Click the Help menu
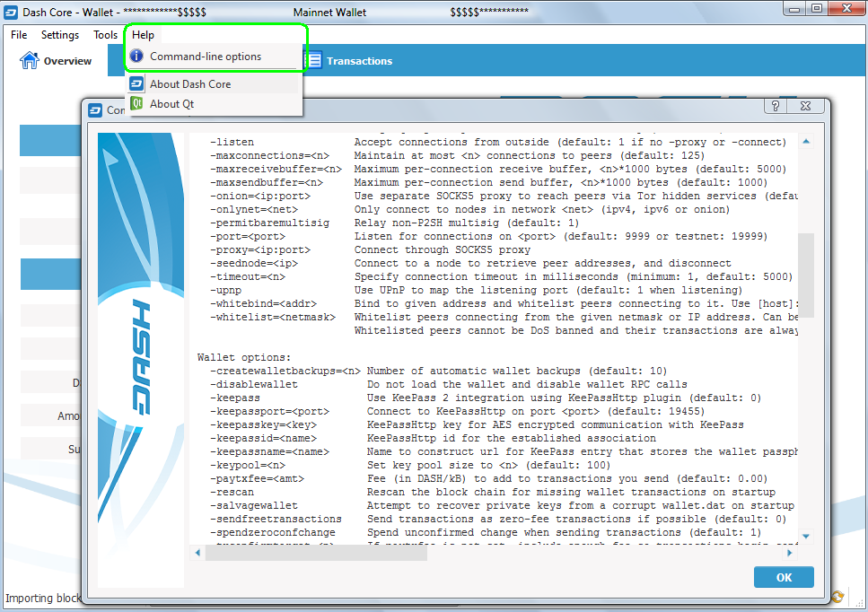 point(143,35)
